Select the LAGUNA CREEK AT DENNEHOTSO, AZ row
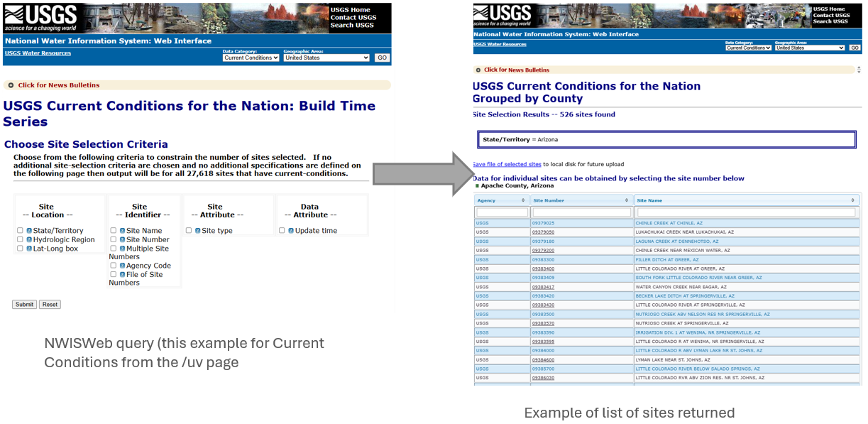Viewport: 868px width, 424px height. click(667, 241)
